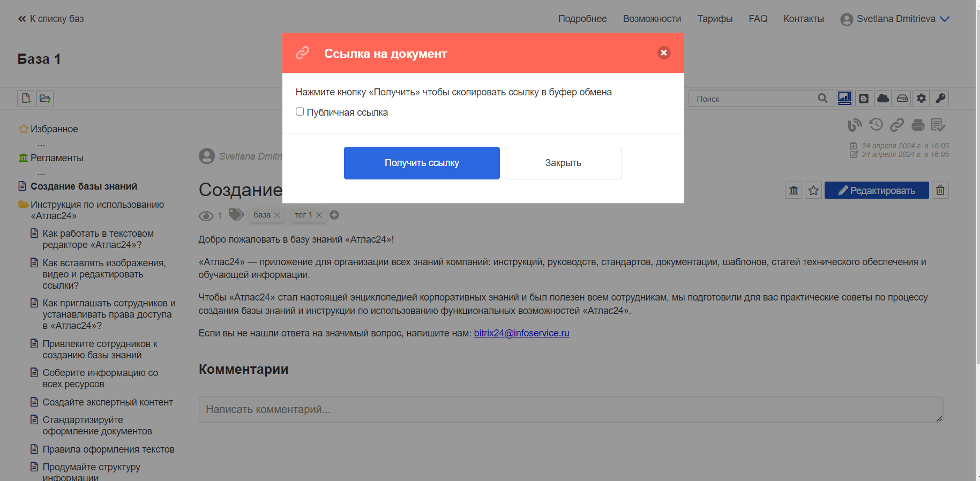This screenshot has height=481, width=980.
Task: Click the 'База 1' title
Action: coord(39,59)
